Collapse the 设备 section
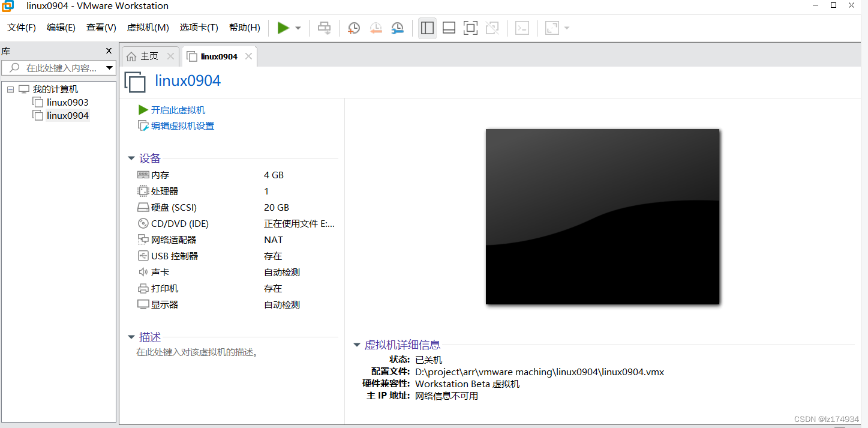Image resolution: width=868 pixels, height=428 pixels. pos(131,158)
